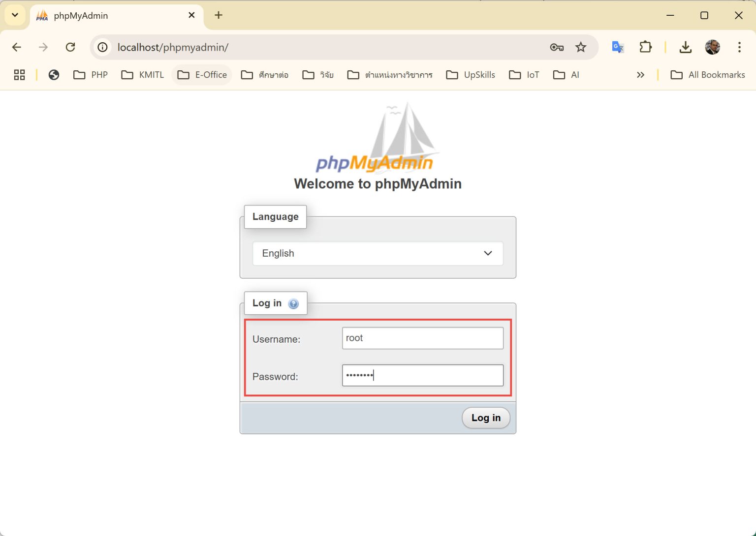
Task: Click the saved passwords key icon
Action: pyautogui.click(x=557, y=47)
